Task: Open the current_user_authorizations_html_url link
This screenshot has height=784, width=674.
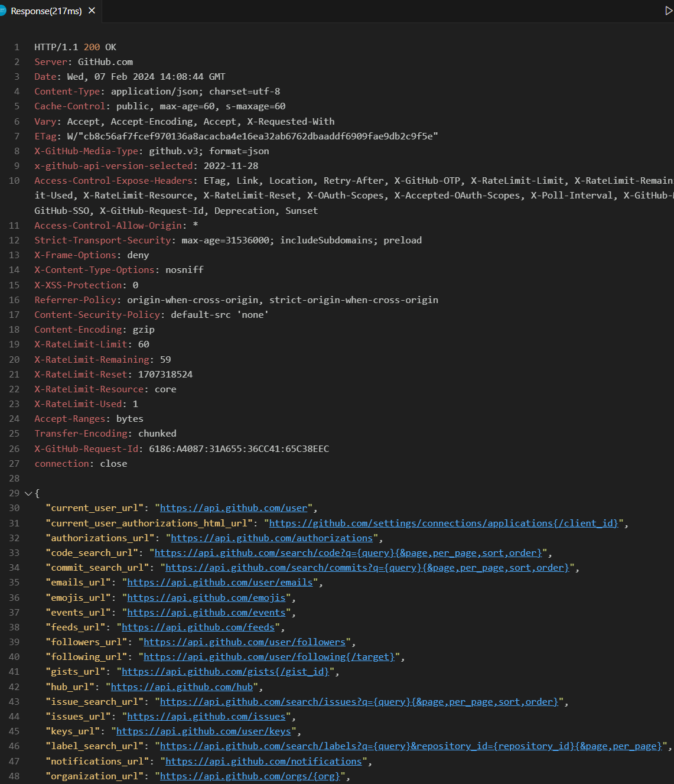Action: 444,523
